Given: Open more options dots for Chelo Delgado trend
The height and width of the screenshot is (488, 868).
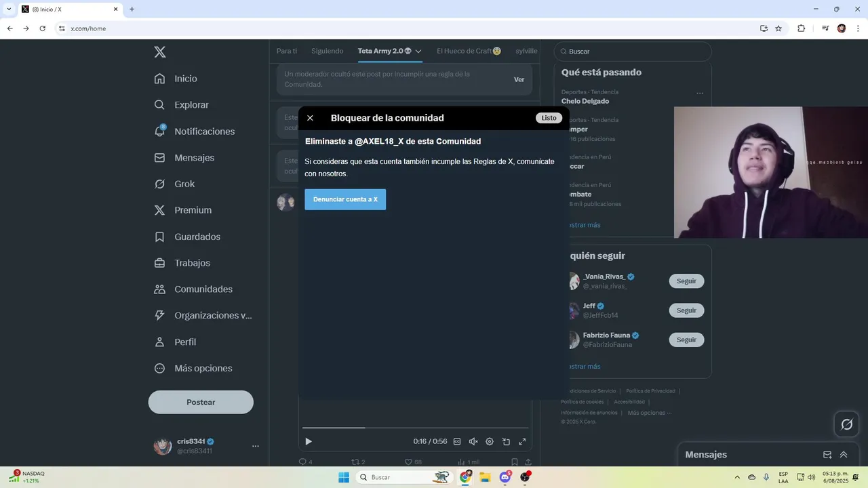Looking at the screenshot, I should click(700, 93).
